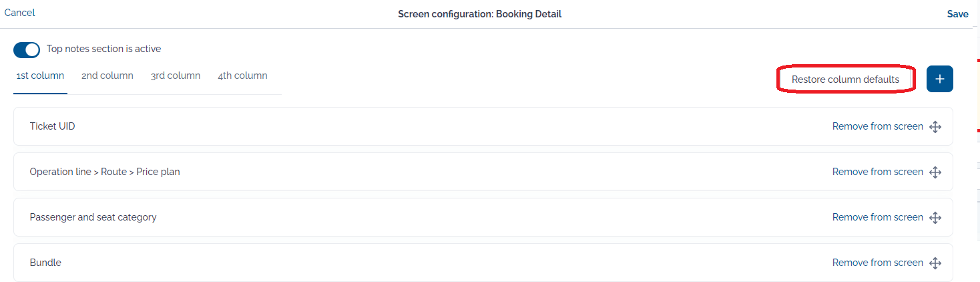Screen dimensions: 980x282
Task: Click the move handle icon for Ticket UID
Action: (935, 127)
